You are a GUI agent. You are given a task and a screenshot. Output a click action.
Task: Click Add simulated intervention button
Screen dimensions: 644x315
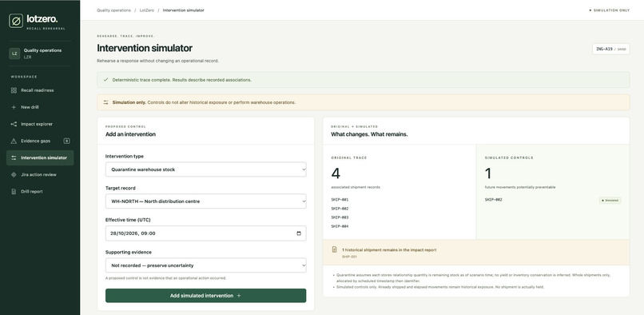[x=206, y=296]
